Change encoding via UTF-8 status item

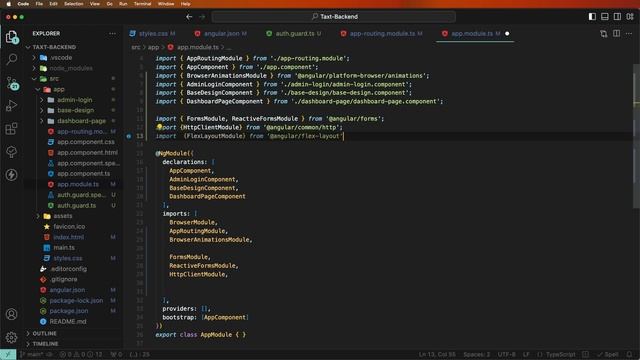click(507, 354)
